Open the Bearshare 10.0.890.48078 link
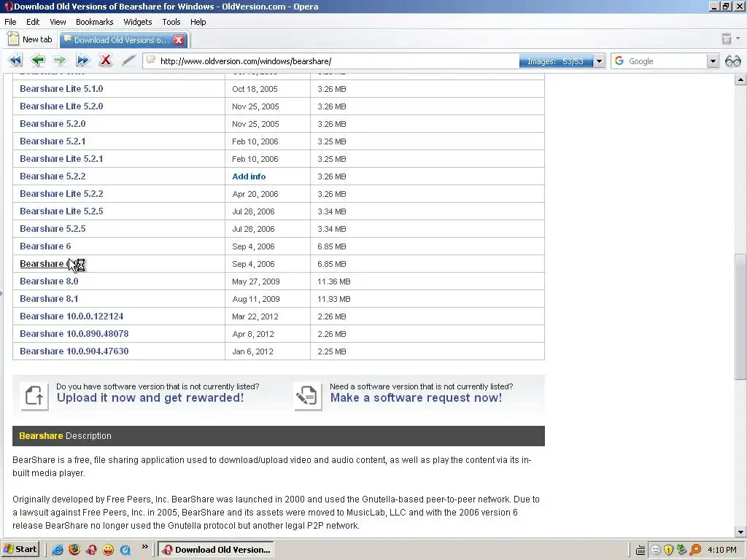747x560 pixels. [x=74, y=333]
